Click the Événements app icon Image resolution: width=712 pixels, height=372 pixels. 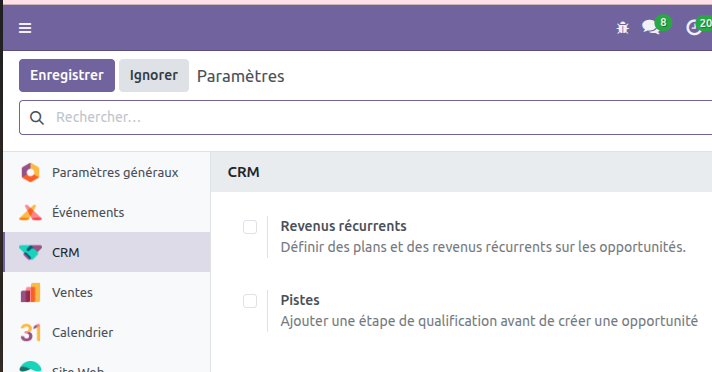(x=30, y=213)
